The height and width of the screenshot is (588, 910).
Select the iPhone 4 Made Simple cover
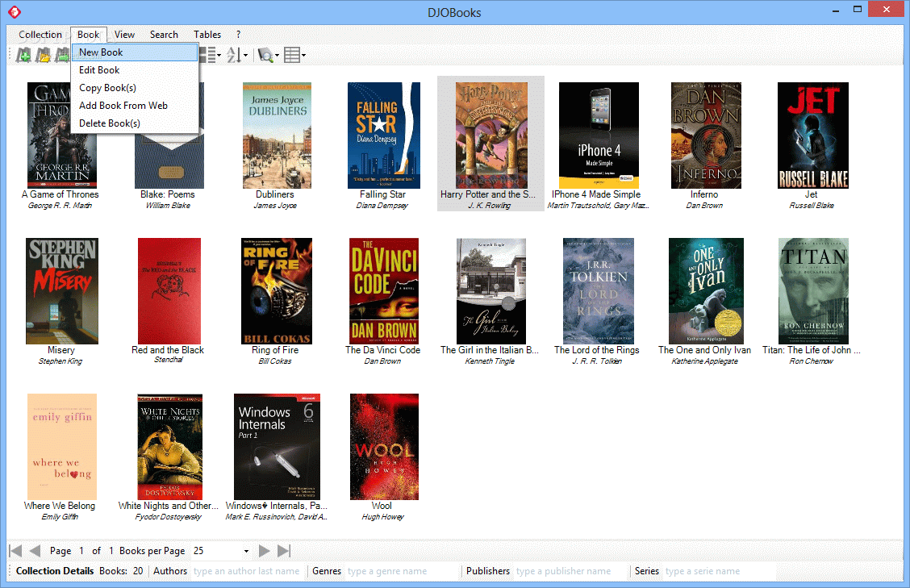tap(599, 136)
